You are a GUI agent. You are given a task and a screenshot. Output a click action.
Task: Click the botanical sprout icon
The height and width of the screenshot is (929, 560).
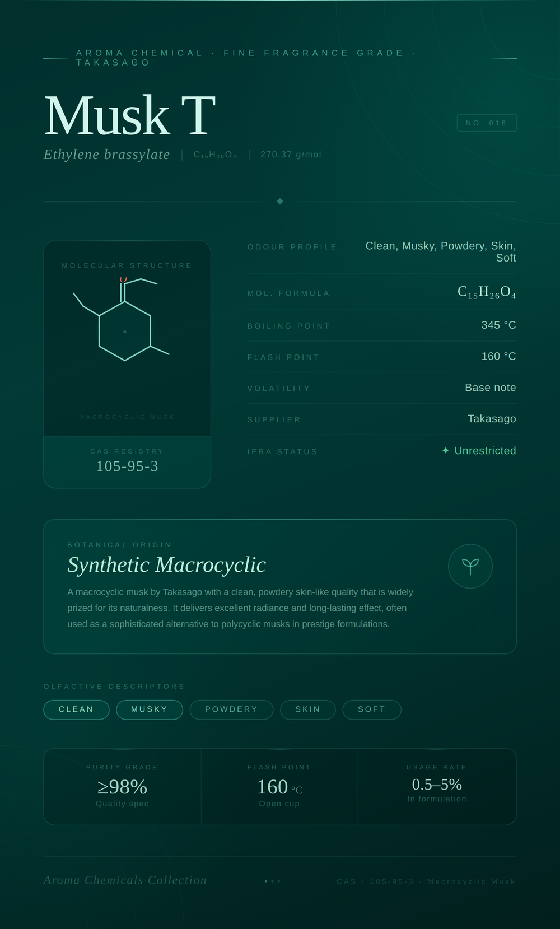point(470,566)
